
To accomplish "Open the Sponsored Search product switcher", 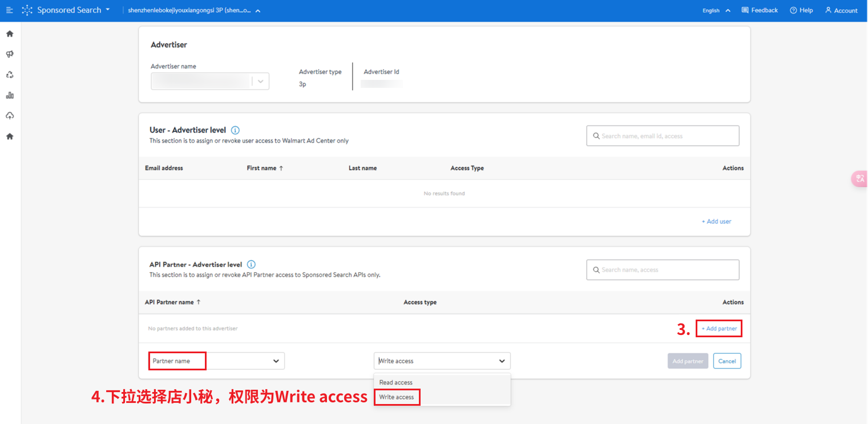I will [x=74, y=10].
